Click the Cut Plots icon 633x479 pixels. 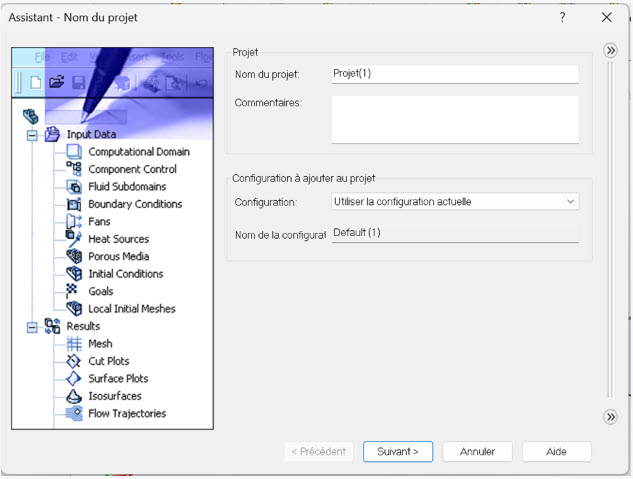(x=73, y=361)
